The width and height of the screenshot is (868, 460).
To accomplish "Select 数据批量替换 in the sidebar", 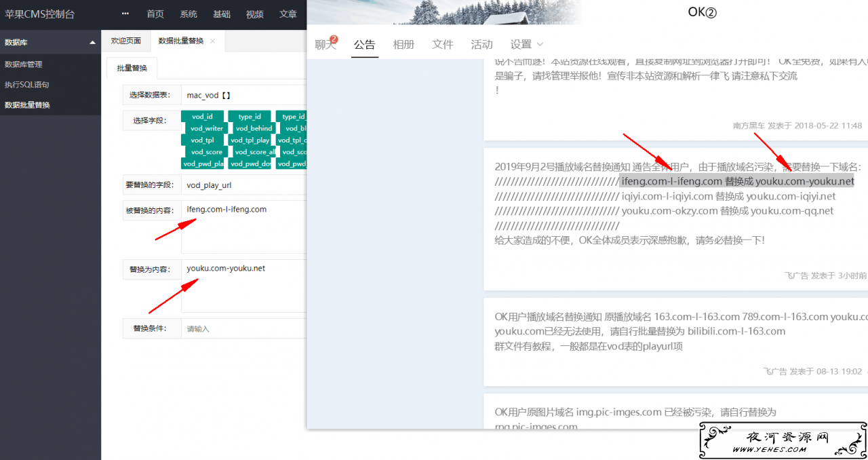I will [27, 105].
